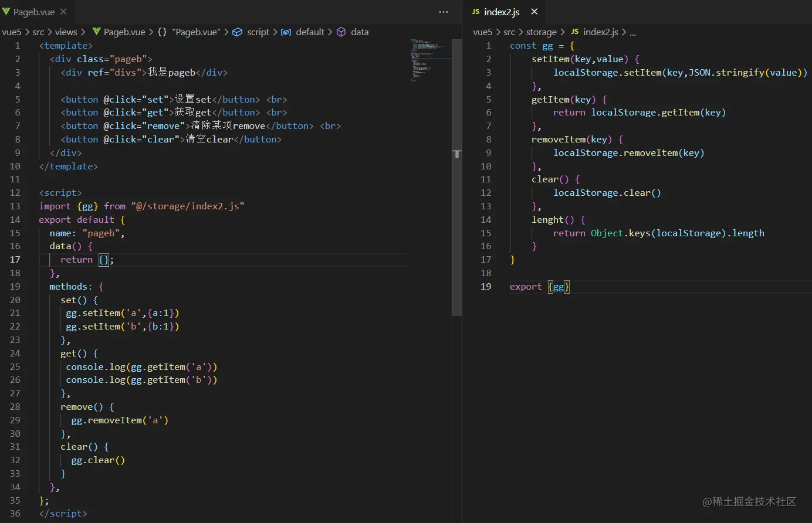Switch to the Pageb.vue tab
This screenshot has height=523, width=812.
coord(35,12)
